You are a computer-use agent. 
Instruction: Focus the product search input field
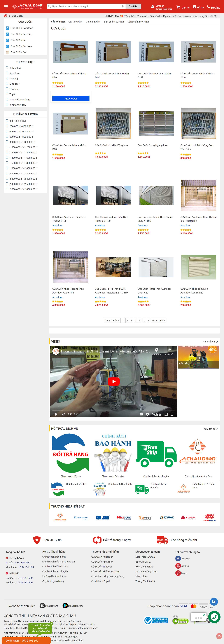point(86,7)
